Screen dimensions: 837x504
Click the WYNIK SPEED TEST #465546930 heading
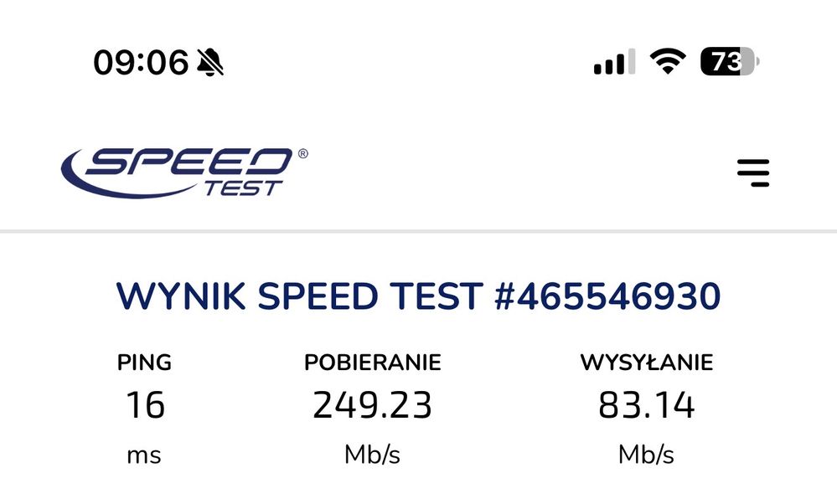(418, 297)
